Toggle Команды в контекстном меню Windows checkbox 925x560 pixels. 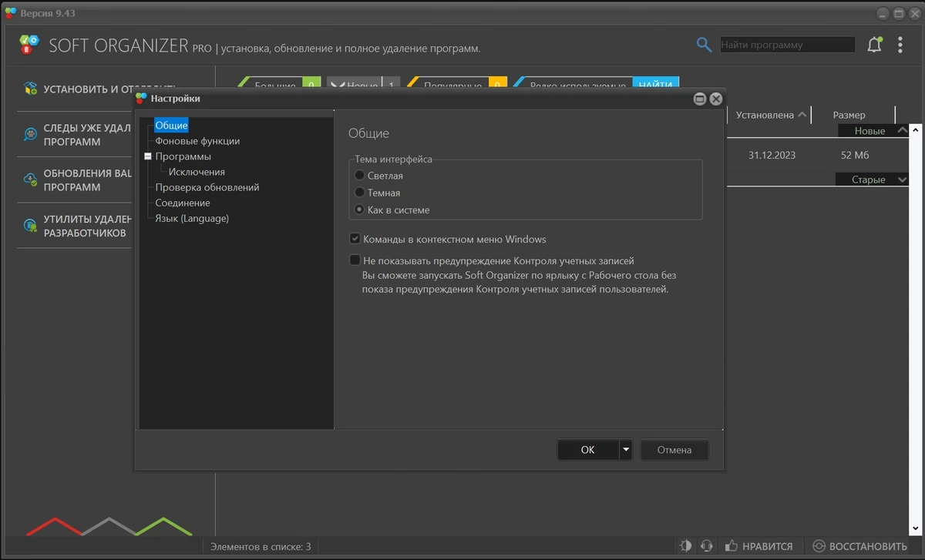[355, 239]
